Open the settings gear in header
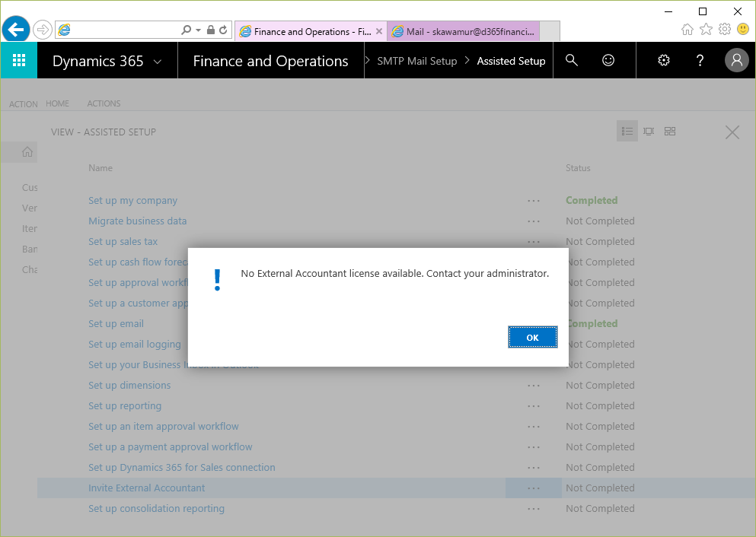The image size is (756, 537). point(663,61)
